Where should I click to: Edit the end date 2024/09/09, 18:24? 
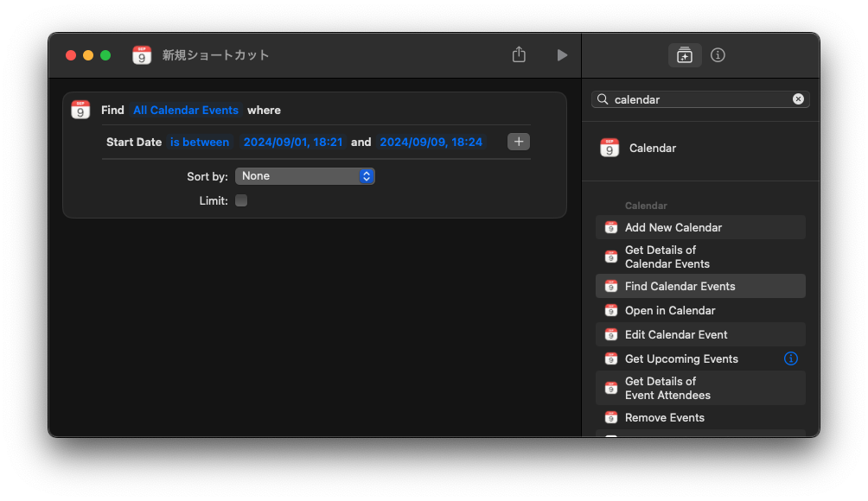431,143
